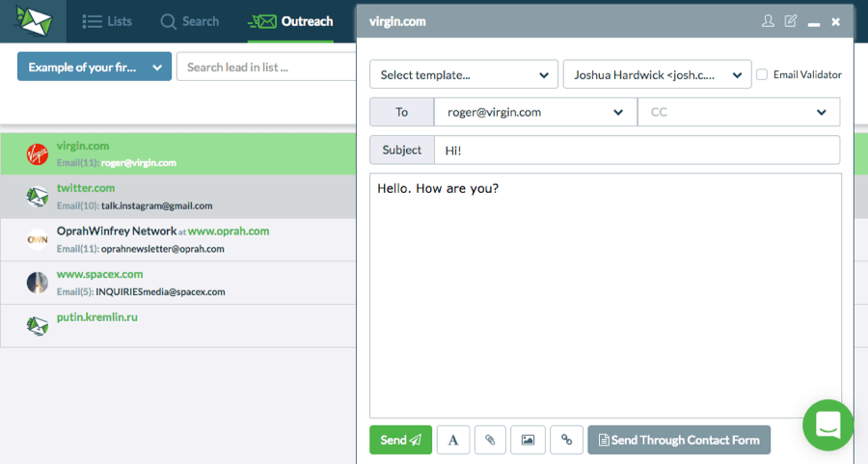Image resolution: width=868 pixels, height=464 pixels.
Task: Open text formatting 'A' tool
Action: 453,440
